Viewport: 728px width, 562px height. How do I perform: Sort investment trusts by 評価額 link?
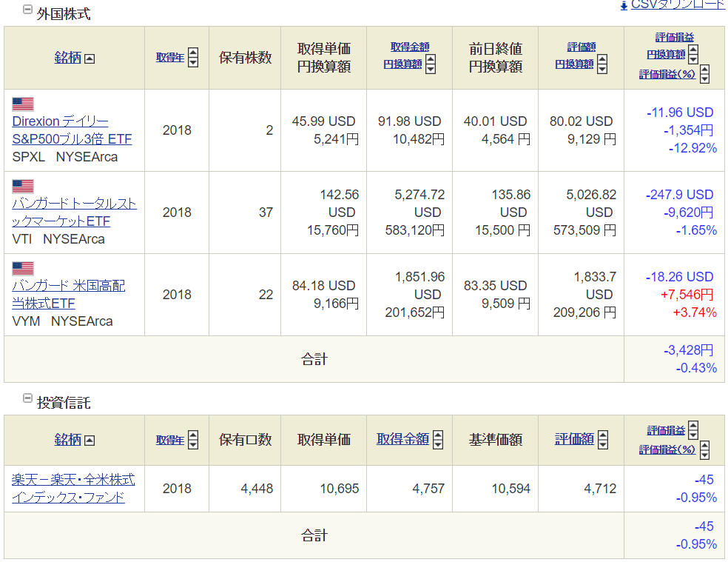[x=574, y=439]
